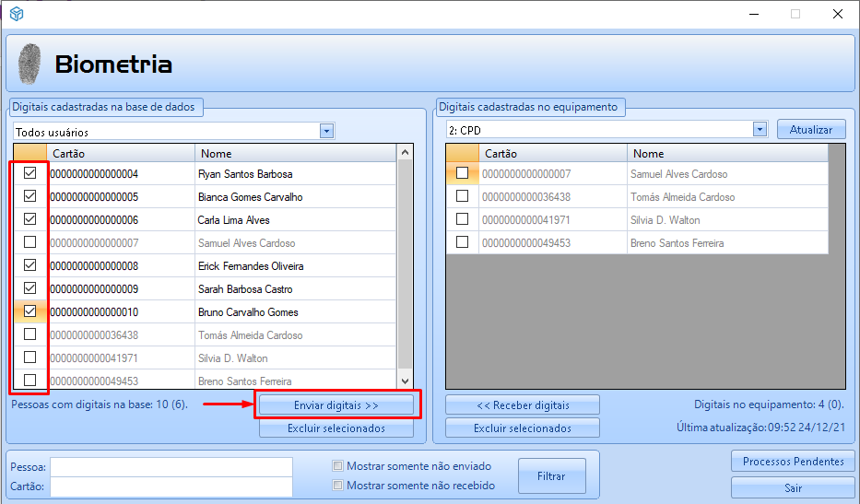Expand the '2: CPD' equipment dropdown
This screenshot has height=504, width=860.
point(760,130)
